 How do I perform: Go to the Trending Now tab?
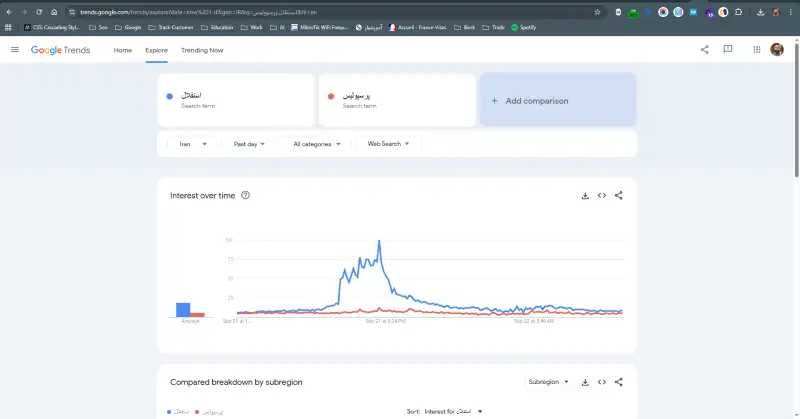pyautogui.click(x=202, y=49)
